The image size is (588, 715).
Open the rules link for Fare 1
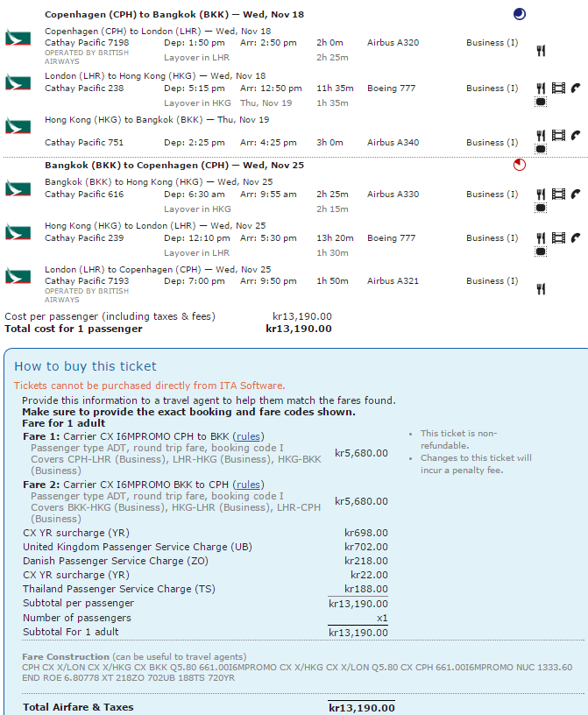249,436
